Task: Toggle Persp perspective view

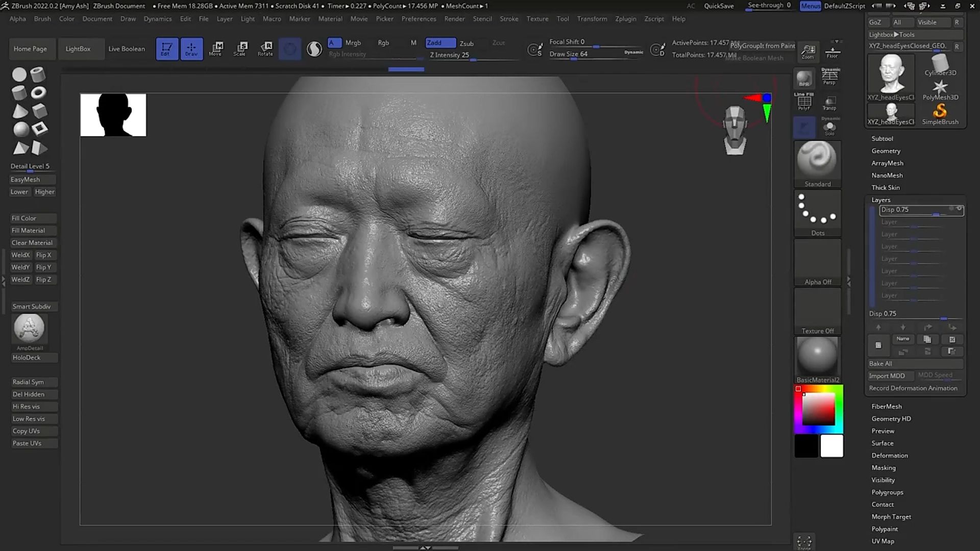Action: point(830,76)
